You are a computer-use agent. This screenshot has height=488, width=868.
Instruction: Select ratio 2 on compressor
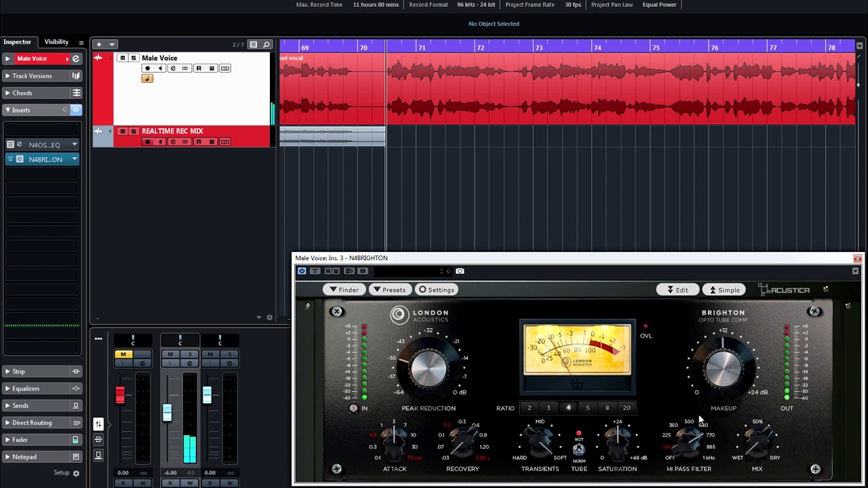(529, 408)
